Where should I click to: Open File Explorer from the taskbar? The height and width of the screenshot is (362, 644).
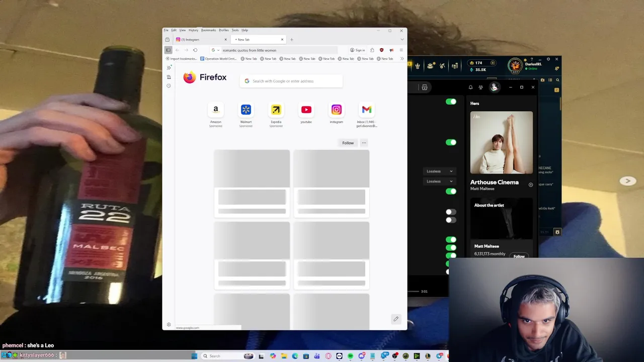click(284, 356)
